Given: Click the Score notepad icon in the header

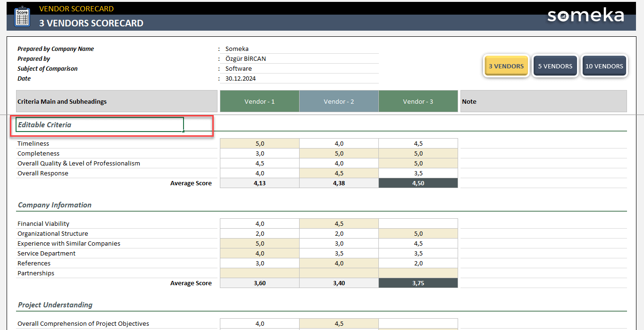Looking at the screenshot, I should [x=22, y=16].
